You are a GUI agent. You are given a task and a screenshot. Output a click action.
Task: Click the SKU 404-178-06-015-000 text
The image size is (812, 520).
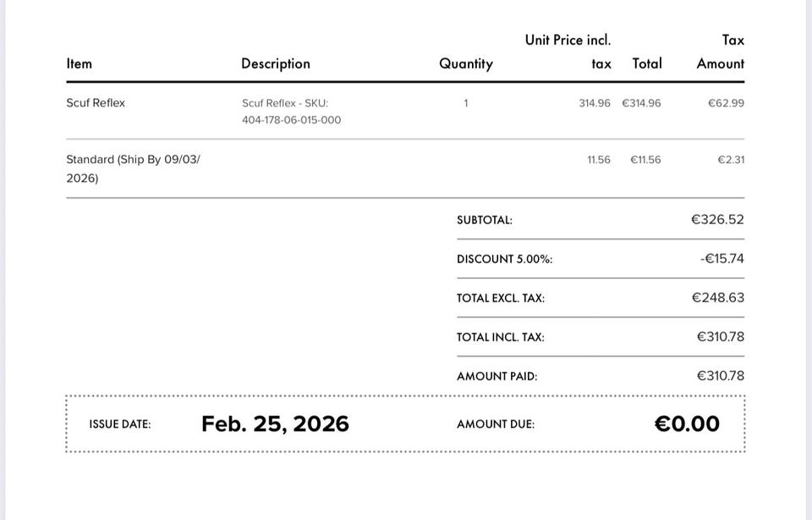[x=291, y=120]
